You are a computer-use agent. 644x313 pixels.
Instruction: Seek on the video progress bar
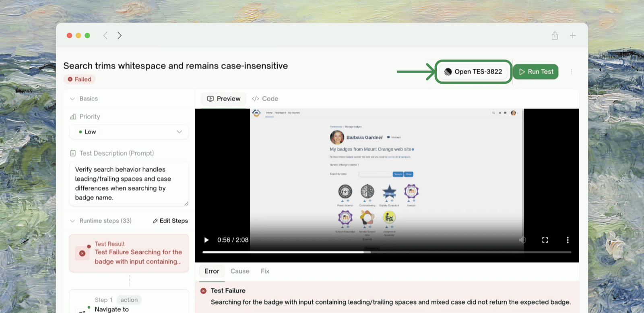click(387, 252)
